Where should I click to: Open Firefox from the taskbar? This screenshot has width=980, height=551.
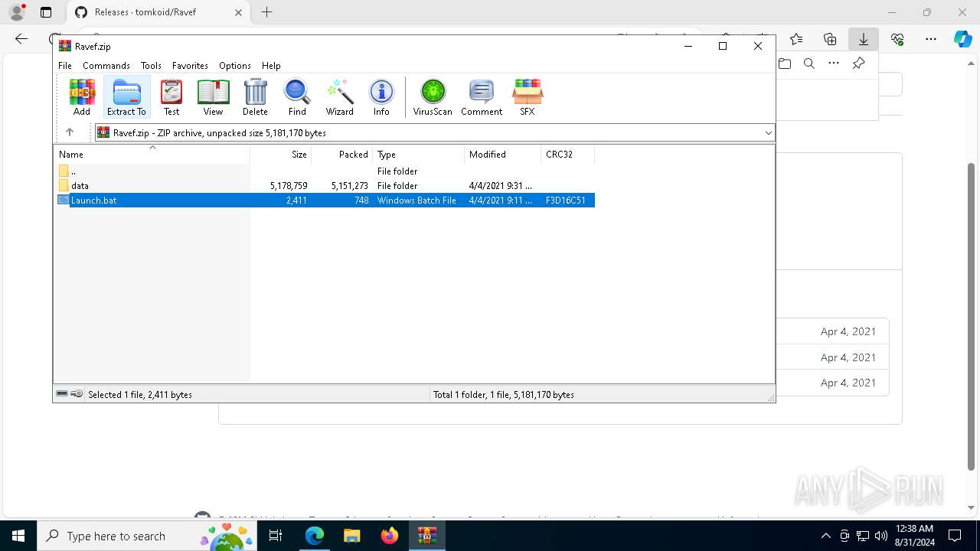tap(389, 536)
